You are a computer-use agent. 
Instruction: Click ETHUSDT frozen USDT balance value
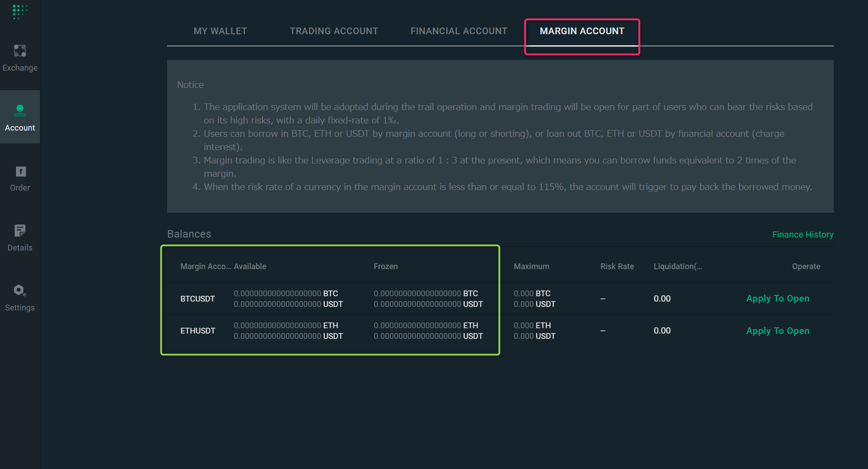[x=428, y=336]
